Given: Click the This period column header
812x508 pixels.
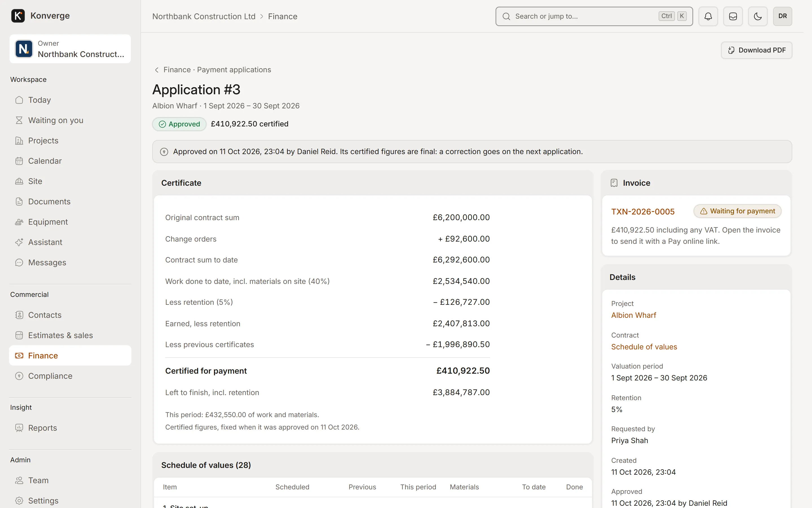Looking at the screenshot, I should 418,487.
